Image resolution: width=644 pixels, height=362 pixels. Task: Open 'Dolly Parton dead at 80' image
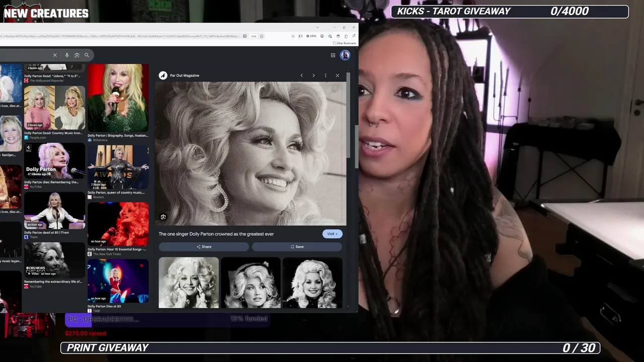(x=54, y=211)
